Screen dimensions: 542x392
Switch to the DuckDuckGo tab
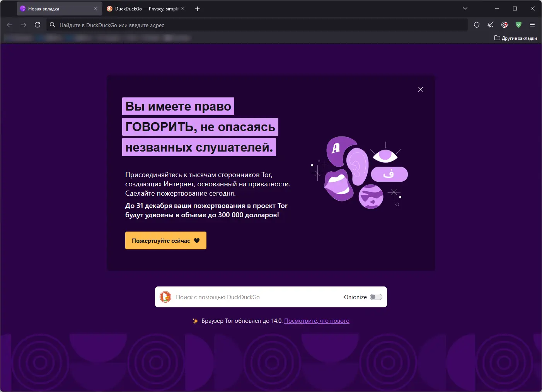point(146,9)
